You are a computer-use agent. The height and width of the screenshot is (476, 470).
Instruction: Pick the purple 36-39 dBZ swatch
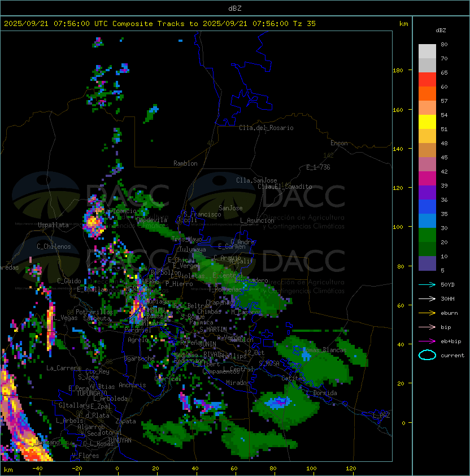[427, 193]
